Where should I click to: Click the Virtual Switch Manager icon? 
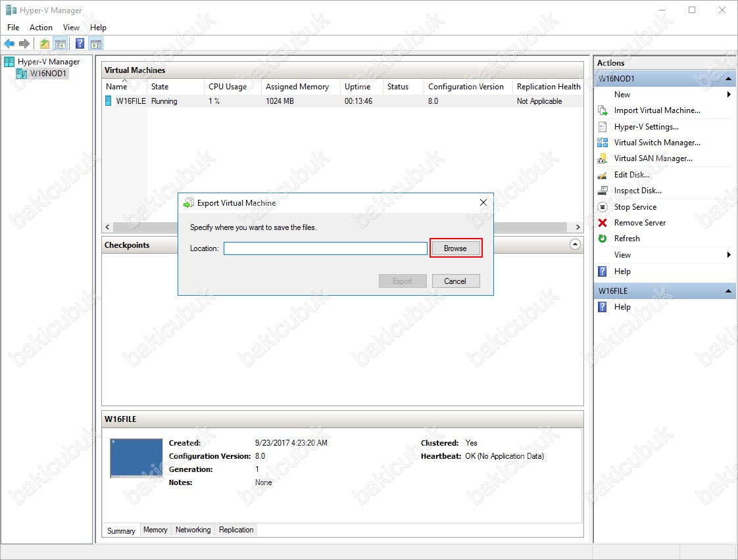[603, 143]
